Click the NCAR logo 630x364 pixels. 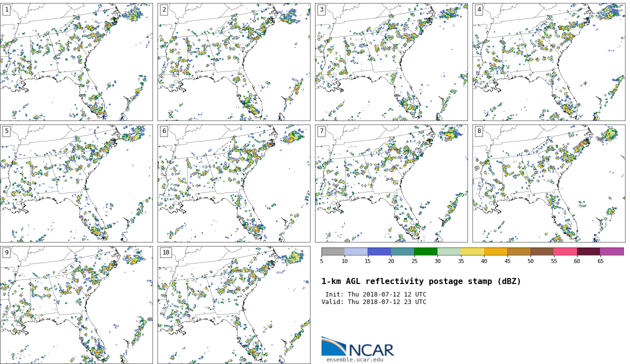click(357, 347)
